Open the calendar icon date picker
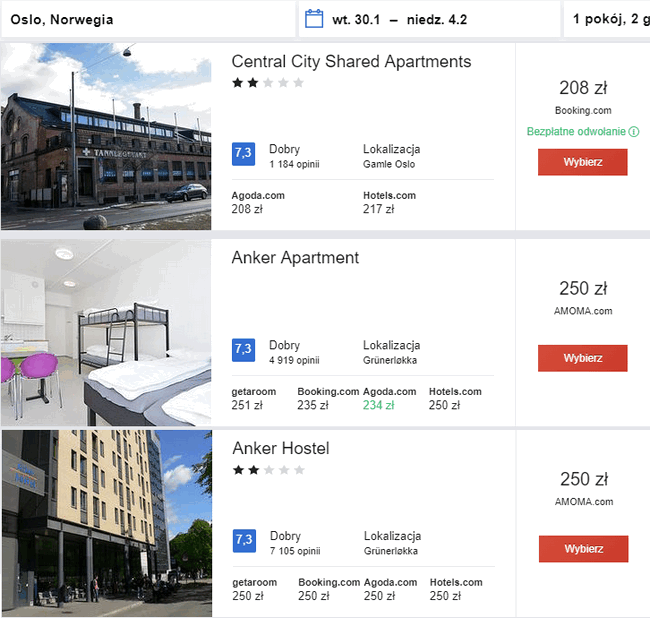650x618 pixels. pyautogui.click(x=314, y=19)
